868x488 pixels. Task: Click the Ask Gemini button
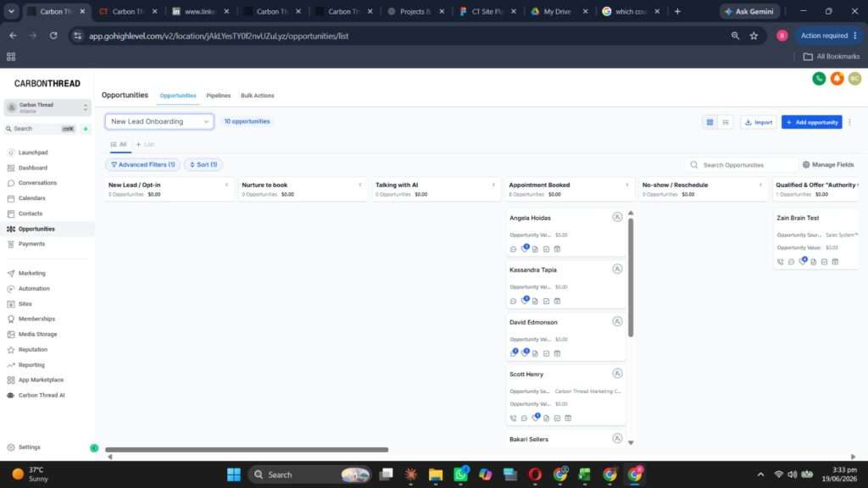pyautogui.click(x=749, y=11)
